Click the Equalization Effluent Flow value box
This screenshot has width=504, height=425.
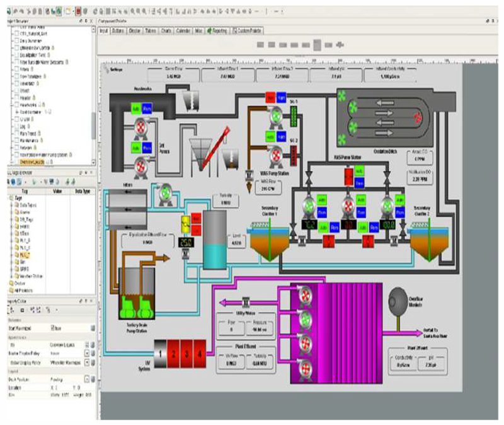[147, 242]
